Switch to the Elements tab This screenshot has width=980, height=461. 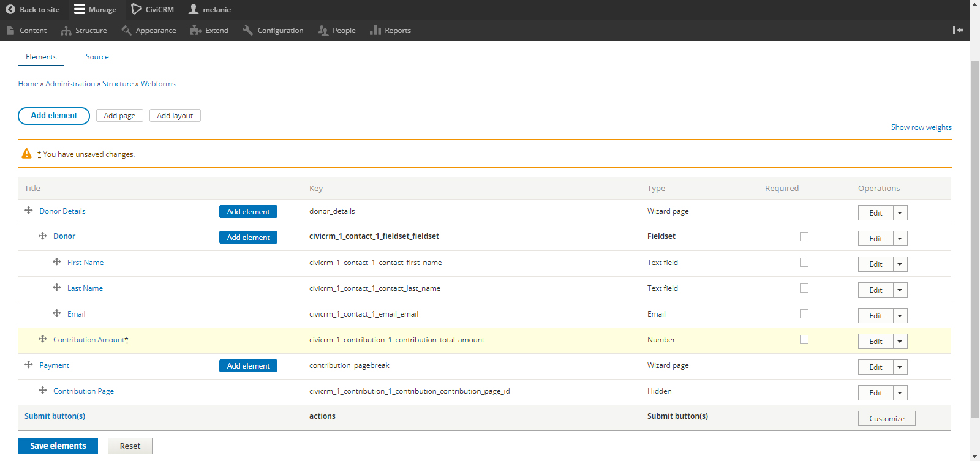[41, 57]
